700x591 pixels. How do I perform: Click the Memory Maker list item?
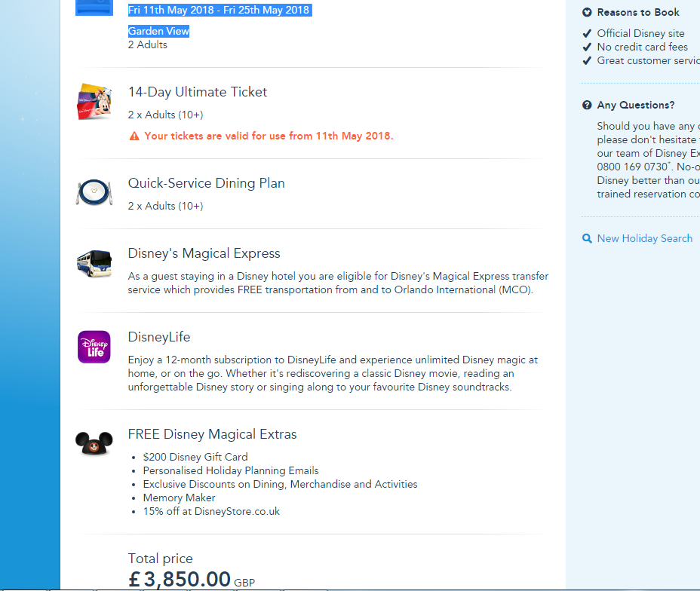[x=179, y=498]
